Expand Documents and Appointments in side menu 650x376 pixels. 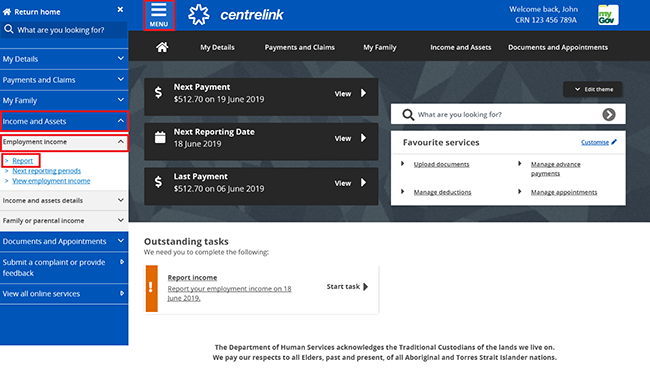[64, 241]
